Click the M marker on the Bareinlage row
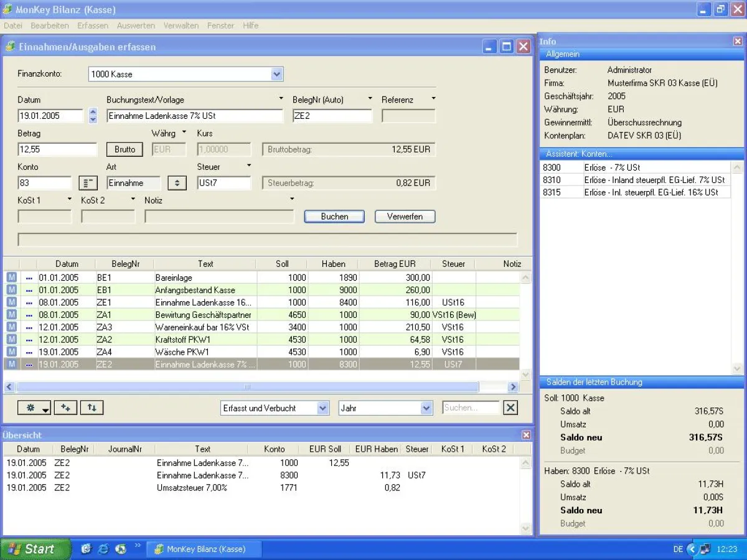 pos(11,278)
